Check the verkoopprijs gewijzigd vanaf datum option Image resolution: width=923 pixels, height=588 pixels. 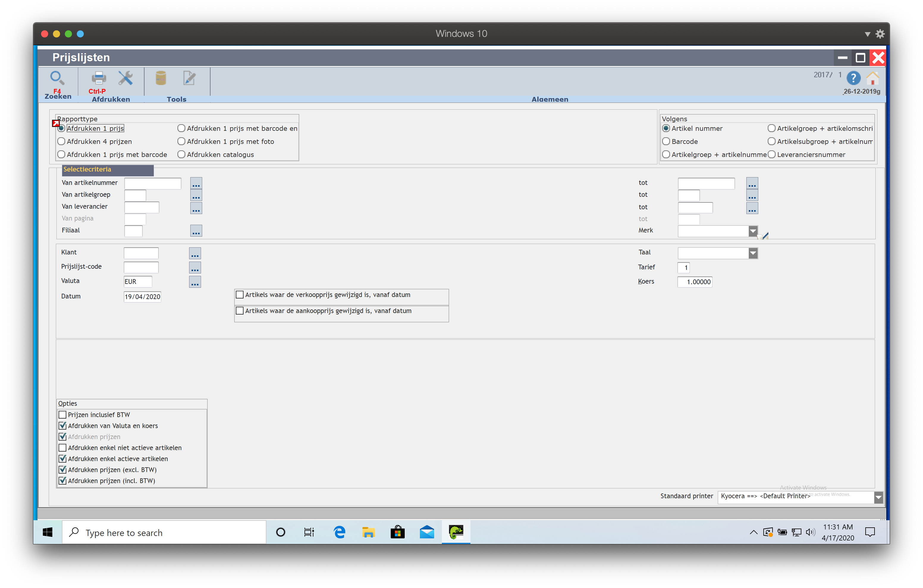coord(240,295)
